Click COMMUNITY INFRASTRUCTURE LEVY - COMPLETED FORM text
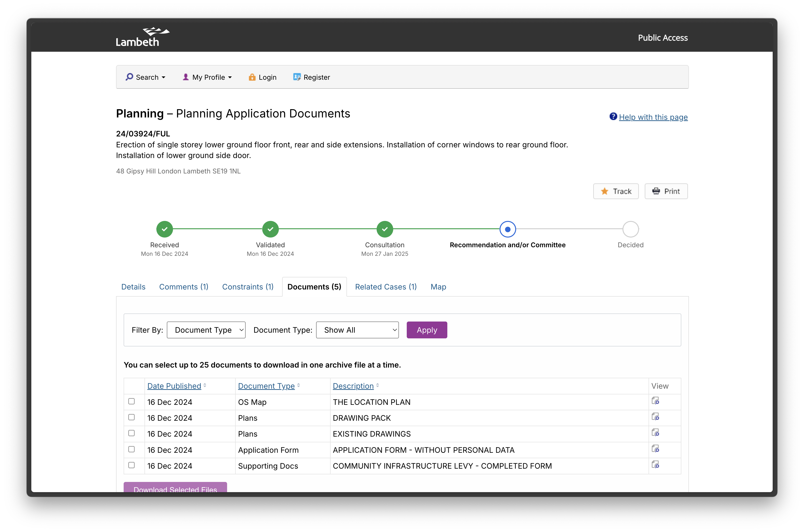Viewport: 804px width, 532px height. coord(442,466)
